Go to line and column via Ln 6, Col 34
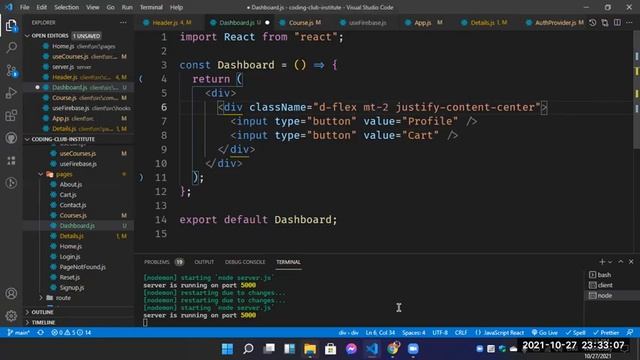 tap(380, 333)
